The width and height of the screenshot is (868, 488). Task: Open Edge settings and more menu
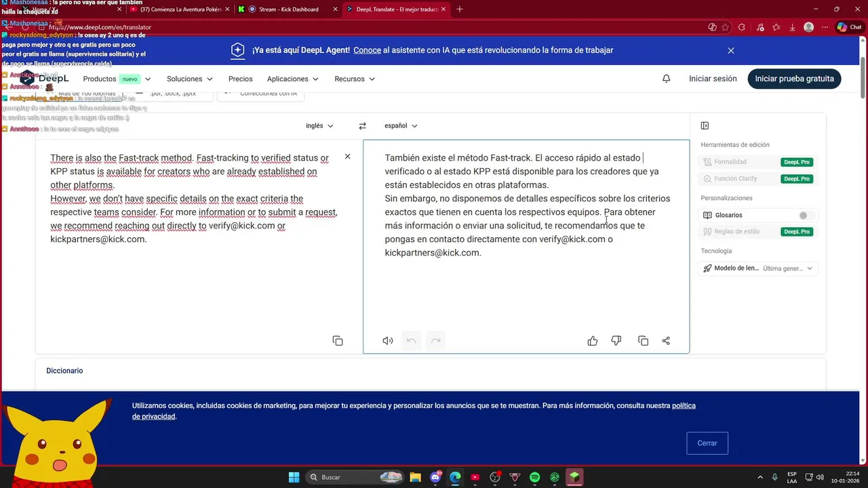point(825,27)
